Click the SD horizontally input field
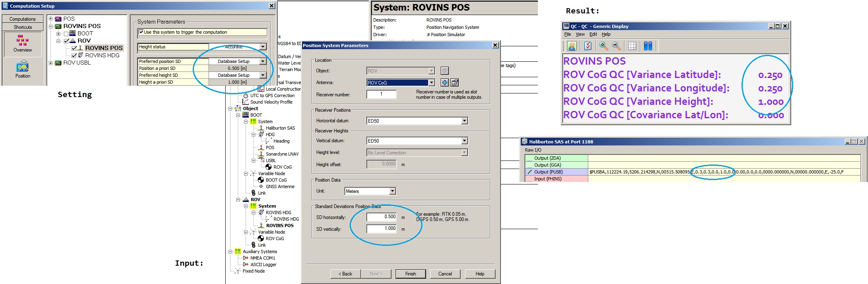The image size is (868, 284). point(381,217)
